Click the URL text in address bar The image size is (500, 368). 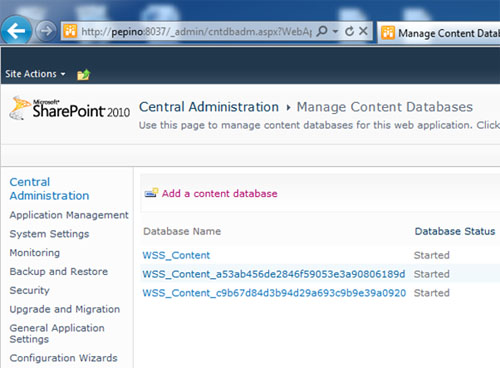(197, 31)
